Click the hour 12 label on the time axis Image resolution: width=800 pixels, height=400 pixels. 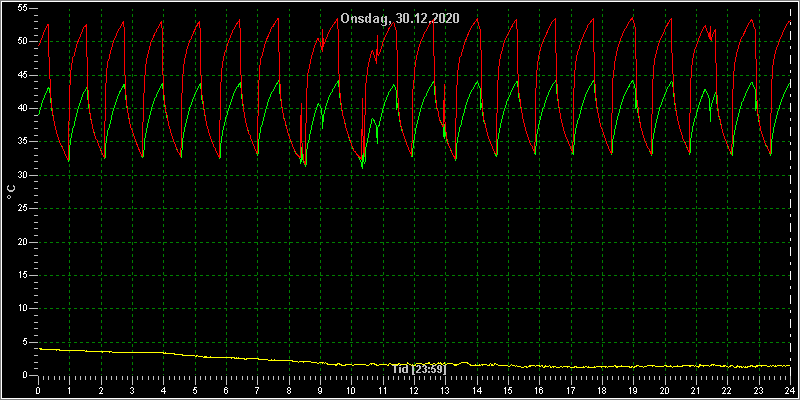click(413, 391)
